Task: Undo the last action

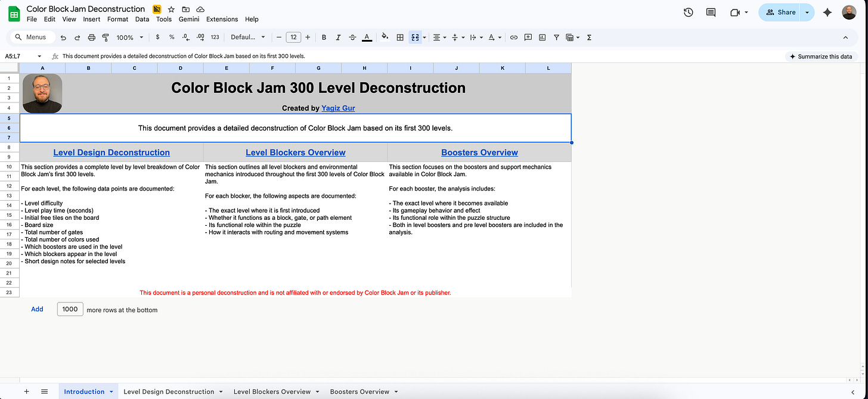Action: click(63, 37)
